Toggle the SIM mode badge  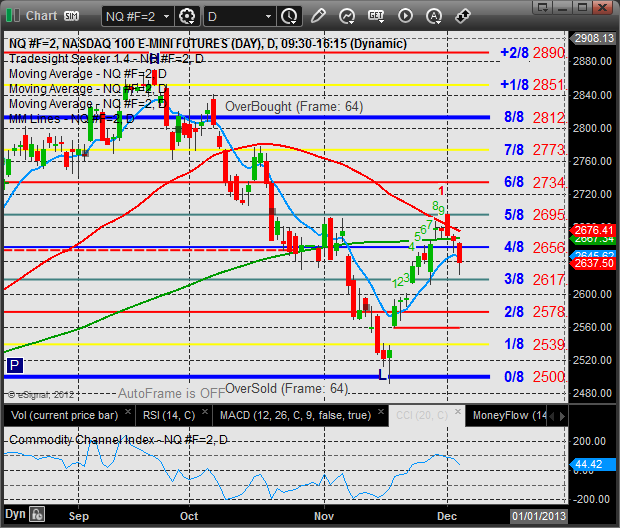point(71,16)
